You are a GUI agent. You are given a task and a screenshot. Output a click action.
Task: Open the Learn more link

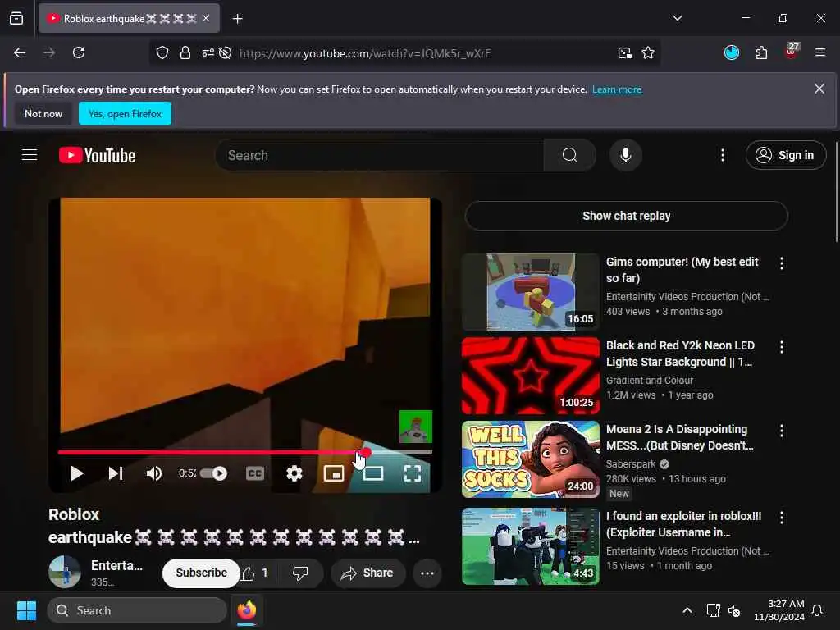coord(617,89)
